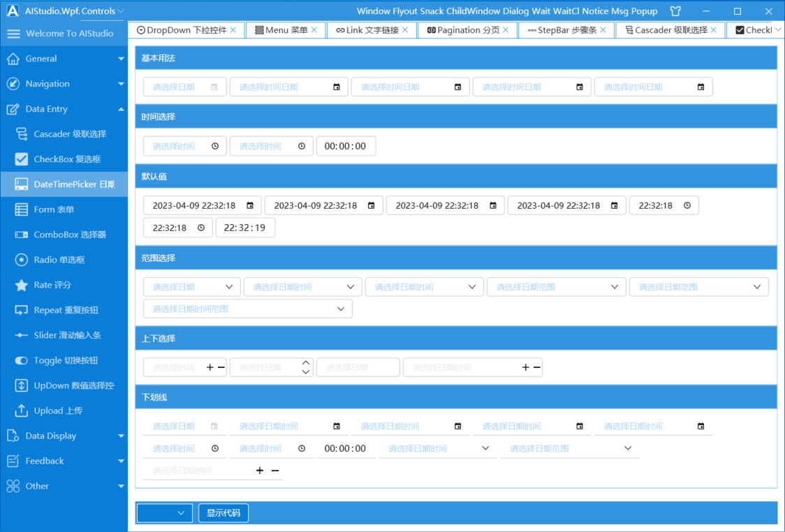Image resolution: width=785 pixels, height=532 pixels.
Task: Click the Data Entry edit icon
Action: [13, 109]
